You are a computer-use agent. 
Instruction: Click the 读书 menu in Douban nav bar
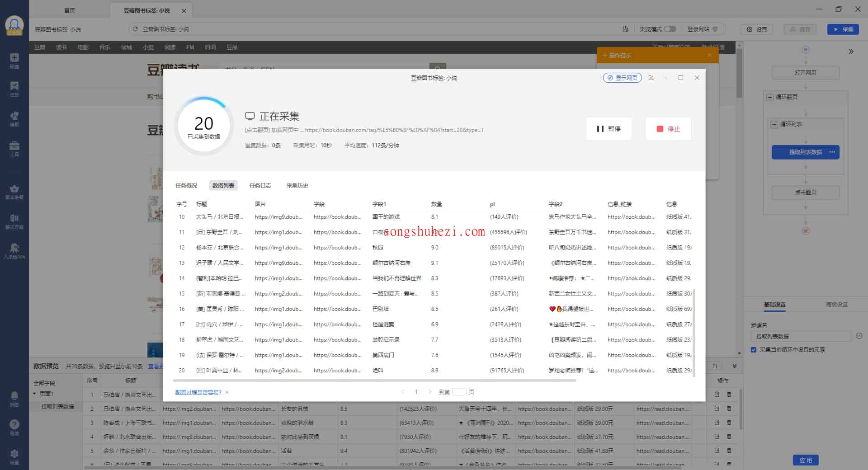coord(61,47)
